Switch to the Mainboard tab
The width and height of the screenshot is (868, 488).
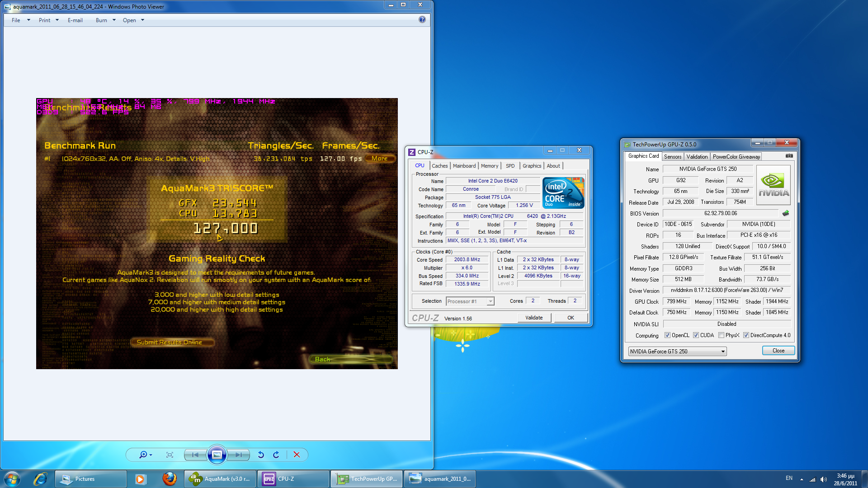(x=464, y=166)
